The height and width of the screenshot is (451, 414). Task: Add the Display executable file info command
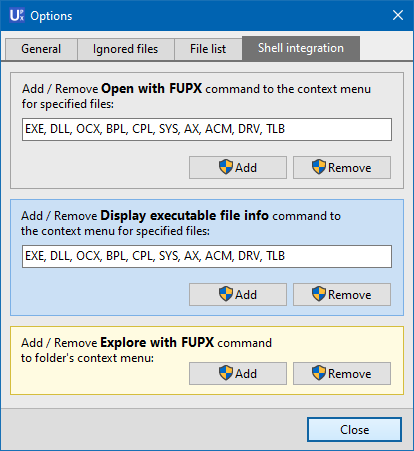(238, 294)
